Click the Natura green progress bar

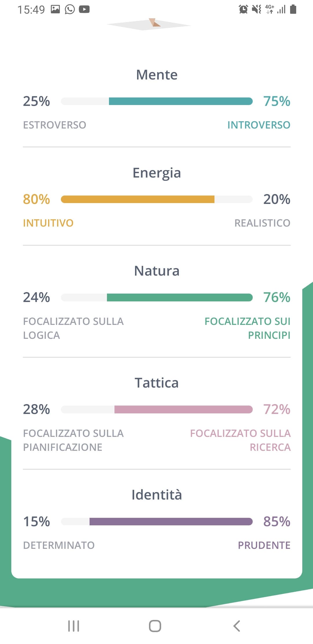click(157, 297)
